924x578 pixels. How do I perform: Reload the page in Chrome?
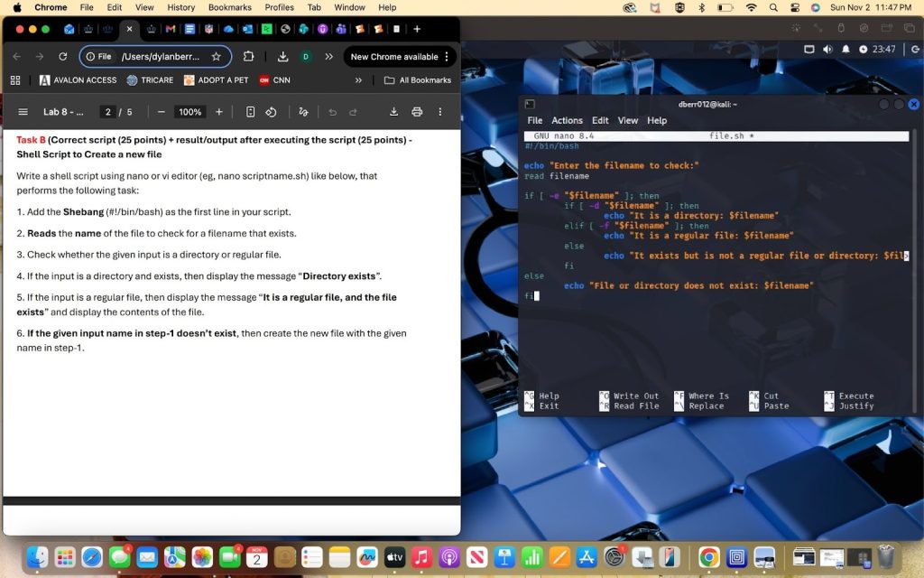tap(62, 56)
